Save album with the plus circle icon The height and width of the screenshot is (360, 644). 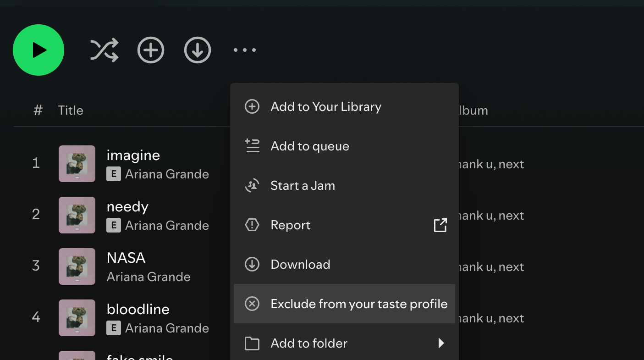[151, 50]
